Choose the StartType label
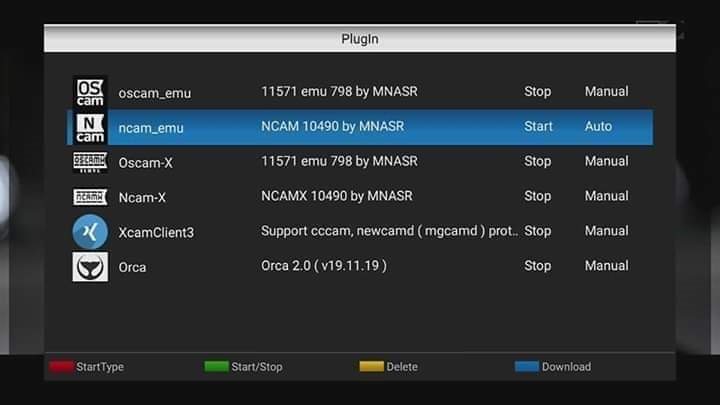This screenshot has height=405, width=720. tap(100, 367)
